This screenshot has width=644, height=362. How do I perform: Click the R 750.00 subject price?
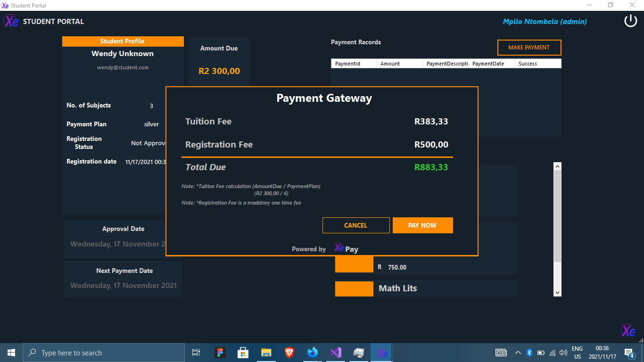(392, 267)
